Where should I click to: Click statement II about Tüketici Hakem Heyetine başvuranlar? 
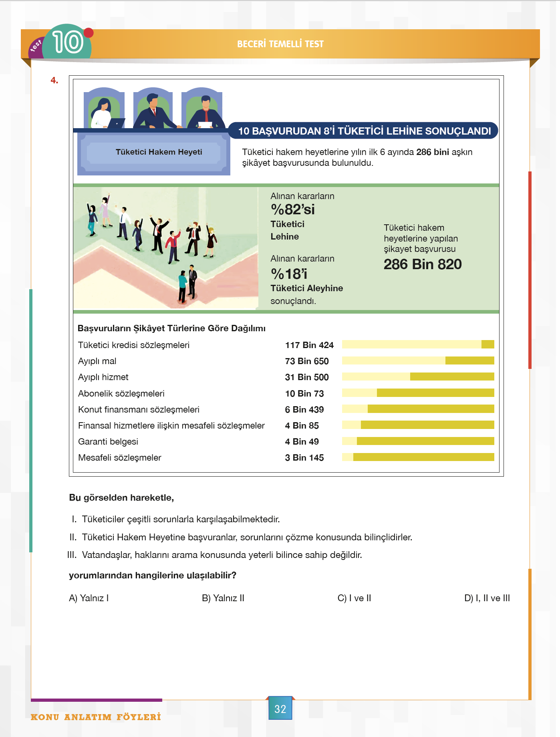[241, 538]
